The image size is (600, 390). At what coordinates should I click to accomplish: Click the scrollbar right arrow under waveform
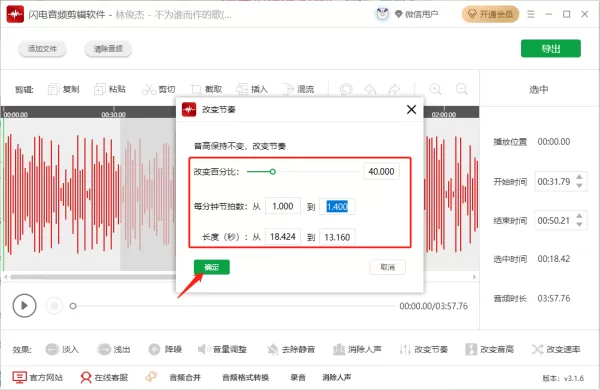click(474, 276)
